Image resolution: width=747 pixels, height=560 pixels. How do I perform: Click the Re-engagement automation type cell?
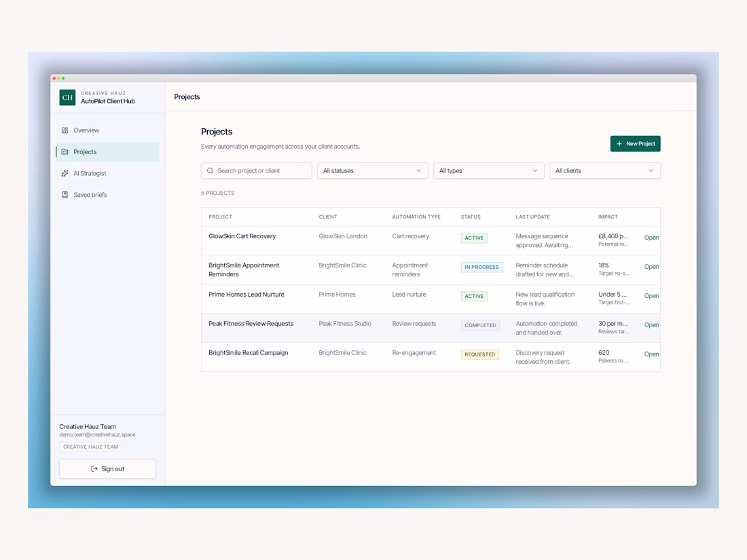(414, 353)
